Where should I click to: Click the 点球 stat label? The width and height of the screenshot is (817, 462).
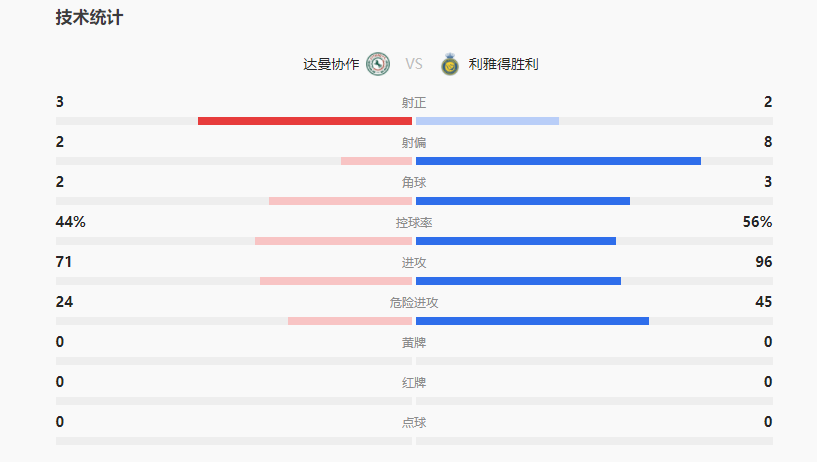coord(414,423)
